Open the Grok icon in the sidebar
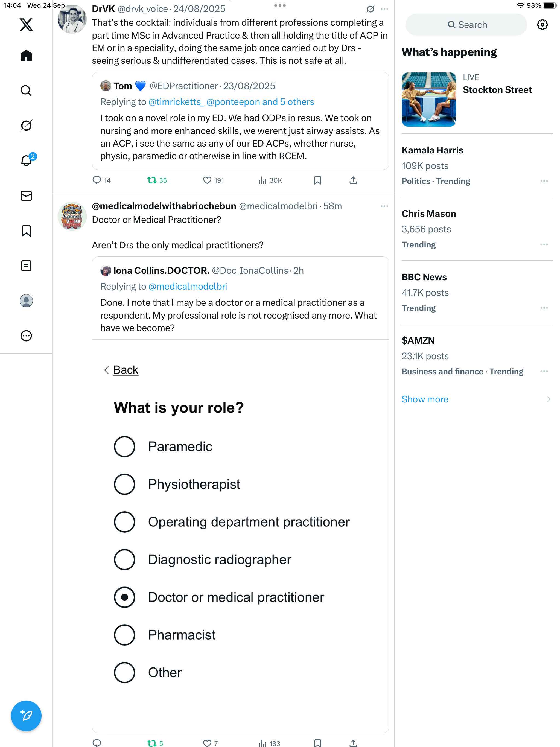560x747 pixels. (26, 126)
